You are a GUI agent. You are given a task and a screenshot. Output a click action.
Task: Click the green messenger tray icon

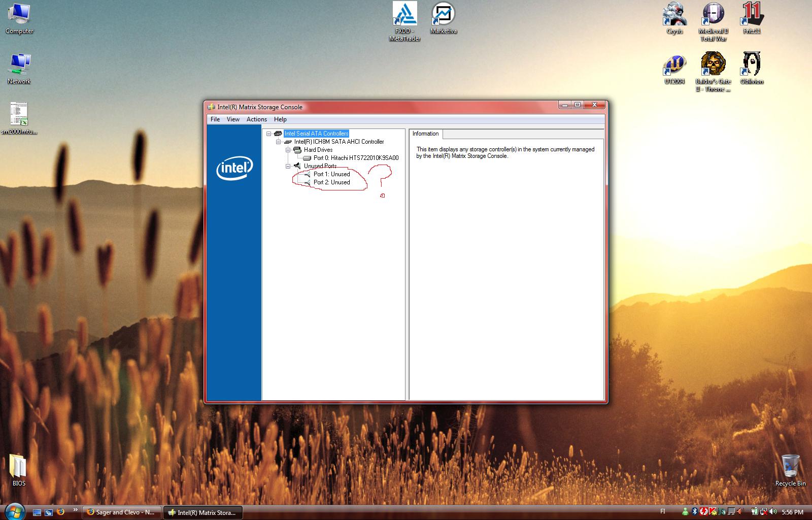coord(686,512)
